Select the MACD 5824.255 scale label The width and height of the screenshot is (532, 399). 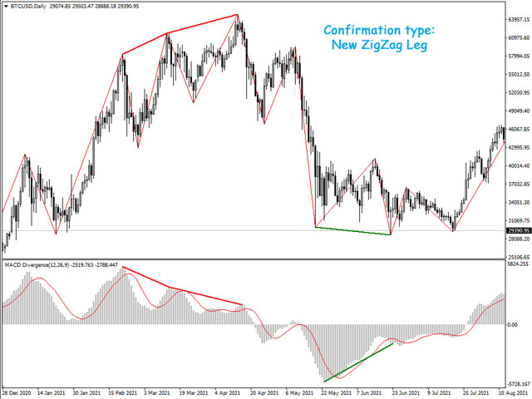(518, 264)
